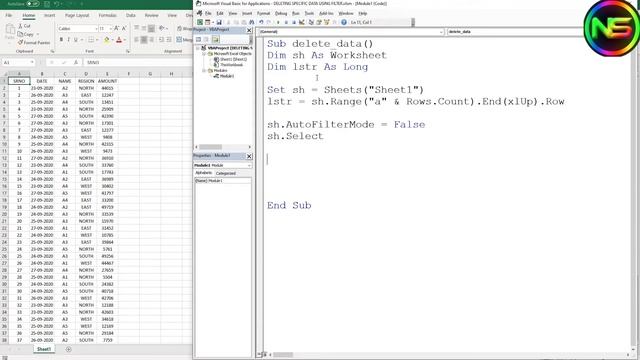
Task: Open the Name Box A1 dropdown
Action: [31, 62]
